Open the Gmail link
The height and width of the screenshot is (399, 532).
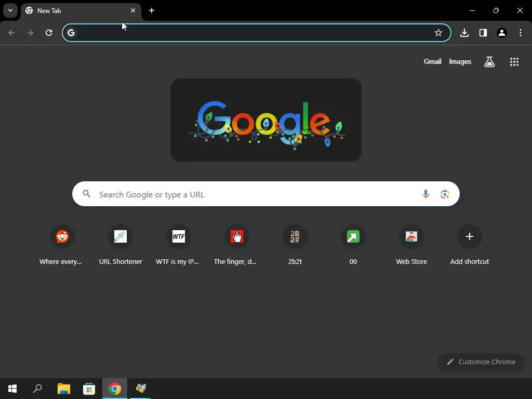click(x=433, y=61)
